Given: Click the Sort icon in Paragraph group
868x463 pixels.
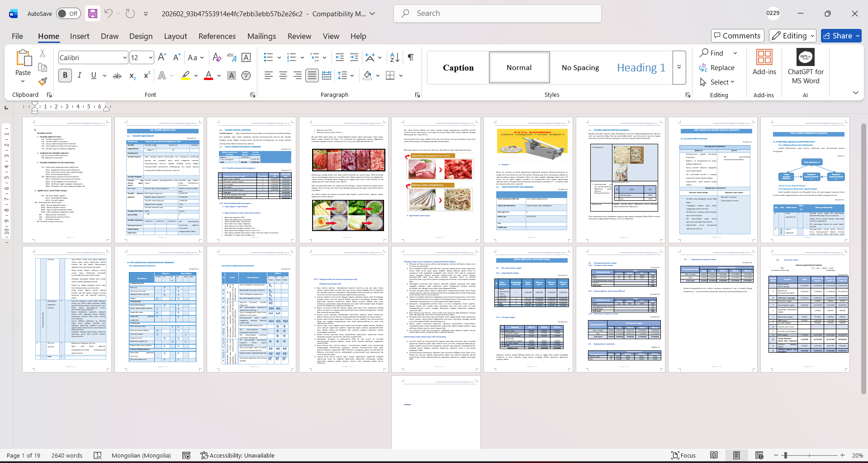Looking at the screenshot, I should [394, 57].
